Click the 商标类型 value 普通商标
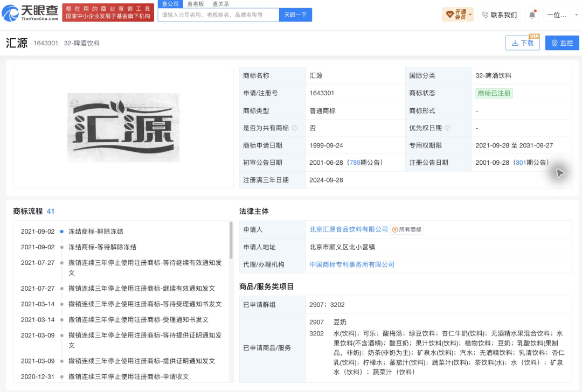Viewport: 582px width, 392px height. (323, 110)
